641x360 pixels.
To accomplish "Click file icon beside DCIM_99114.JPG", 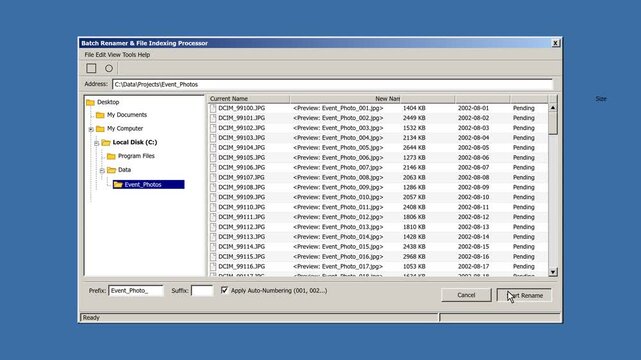I will pos(213,247).
